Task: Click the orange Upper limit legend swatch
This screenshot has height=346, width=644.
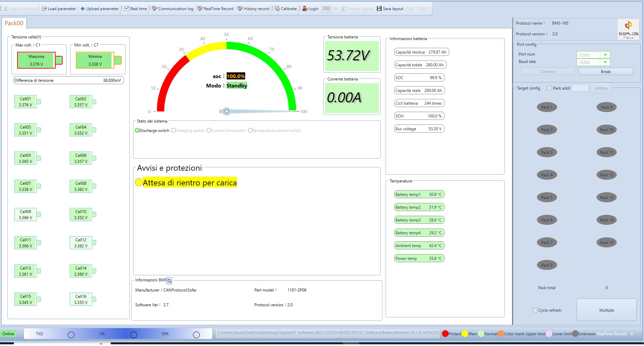Action: (501, 334)
